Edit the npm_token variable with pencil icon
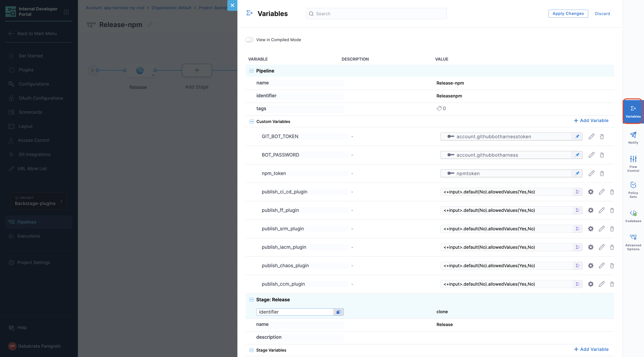This screenshot has width=644, height=357. click(591, 173)
